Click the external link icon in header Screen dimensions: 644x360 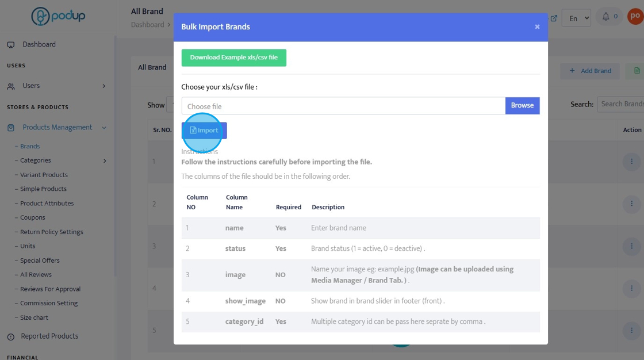click(554, 18)
